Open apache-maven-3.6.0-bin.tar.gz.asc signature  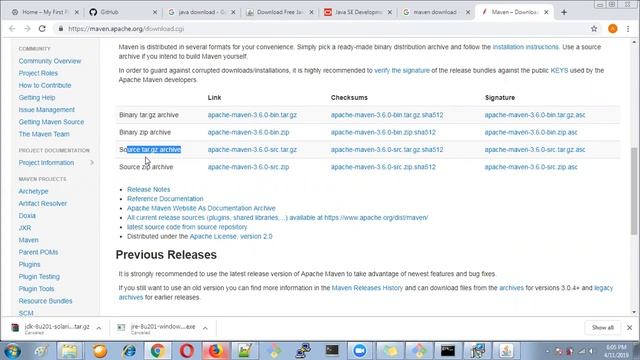coord(535,115)
